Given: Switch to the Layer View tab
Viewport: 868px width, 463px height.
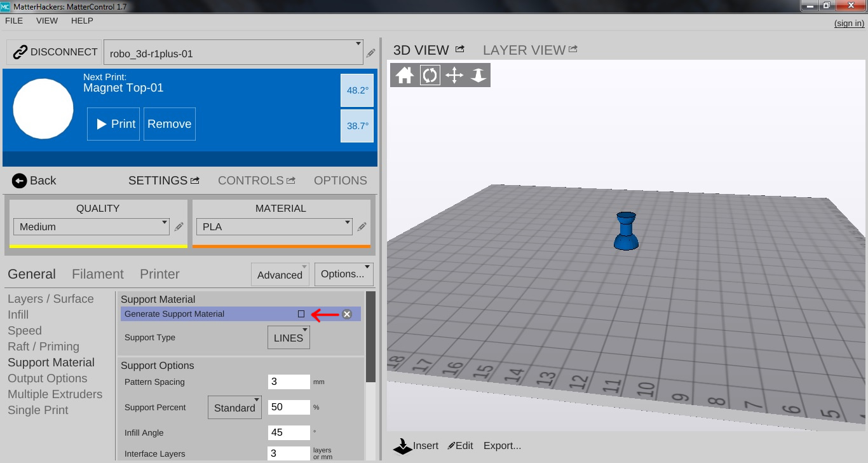Looking at the screenshot, I should (524, 50).
